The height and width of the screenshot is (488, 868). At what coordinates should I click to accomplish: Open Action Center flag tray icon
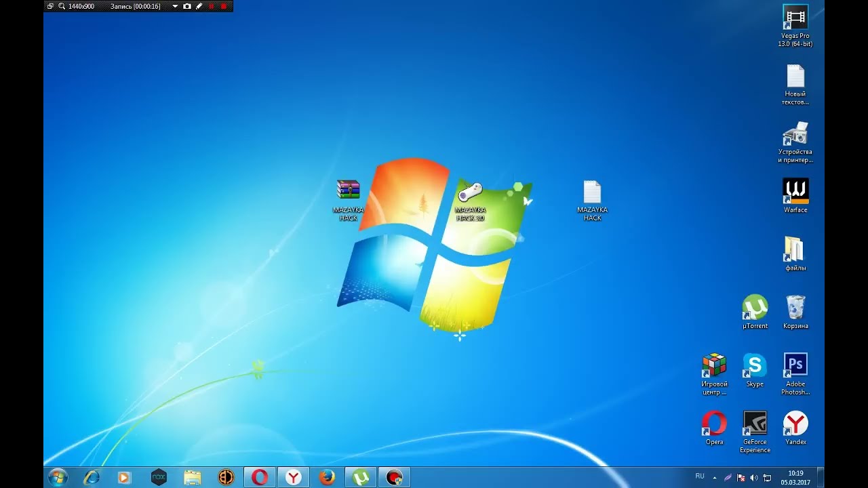(741, 478)
